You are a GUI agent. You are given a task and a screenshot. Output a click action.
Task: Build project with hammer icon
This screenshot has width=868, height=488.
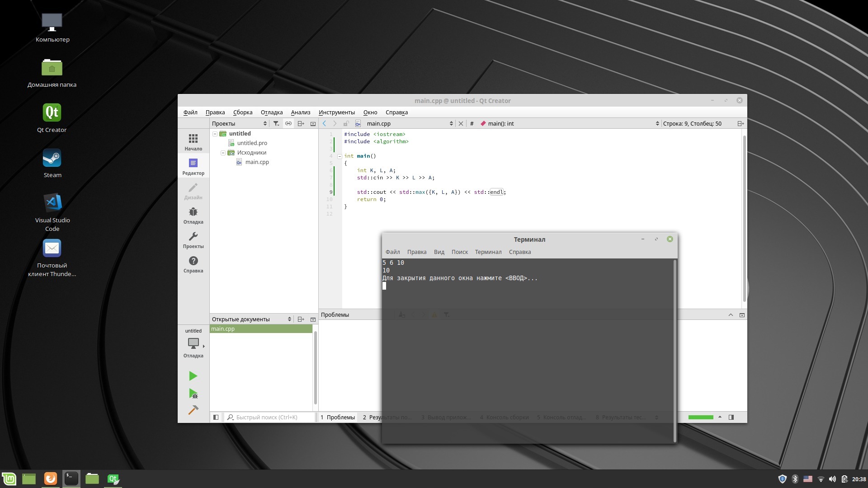[x=193, y=410]
